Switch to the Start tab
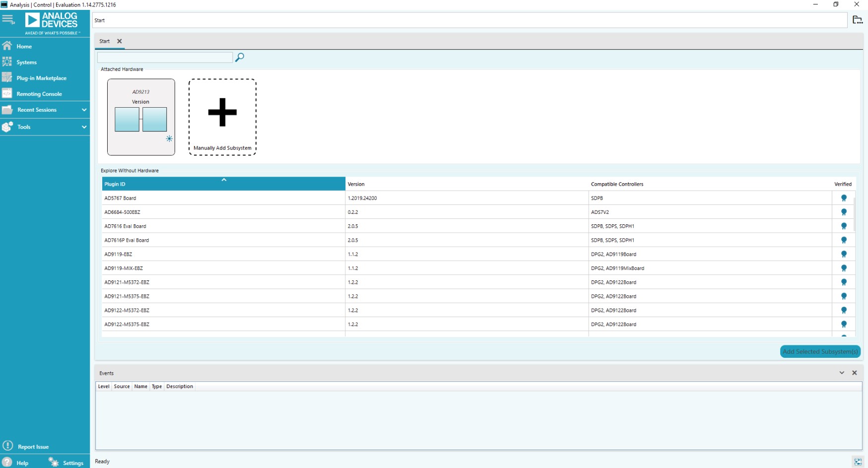The image size is (868, 468). (104, 41)
